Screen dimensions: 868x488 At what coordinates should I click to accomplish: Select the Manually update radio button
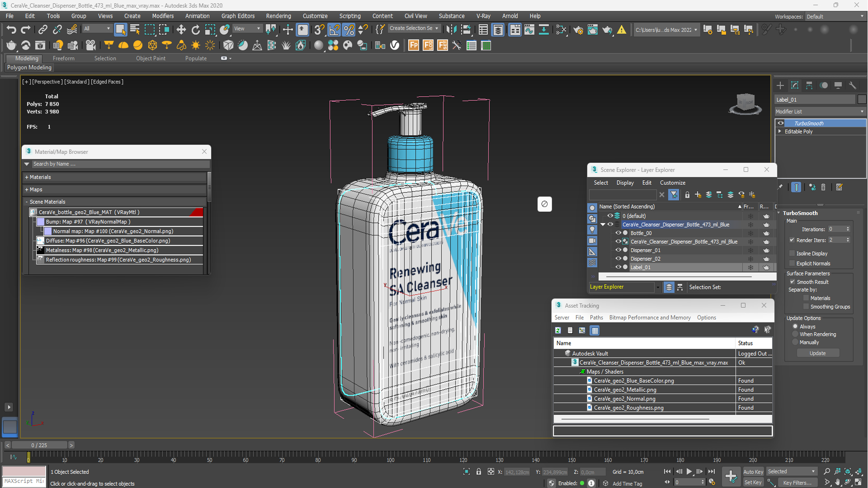(795, 343)
